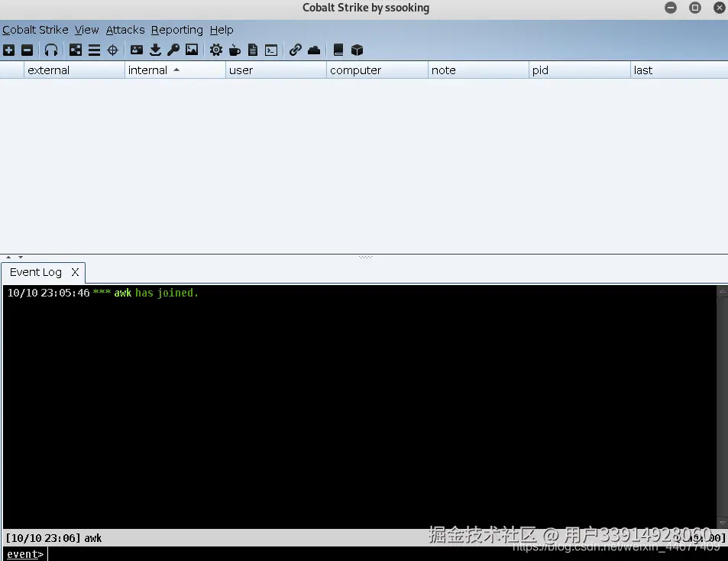Close the Event Log tab with X
The image size is (728, 561).
coord(75,272)
